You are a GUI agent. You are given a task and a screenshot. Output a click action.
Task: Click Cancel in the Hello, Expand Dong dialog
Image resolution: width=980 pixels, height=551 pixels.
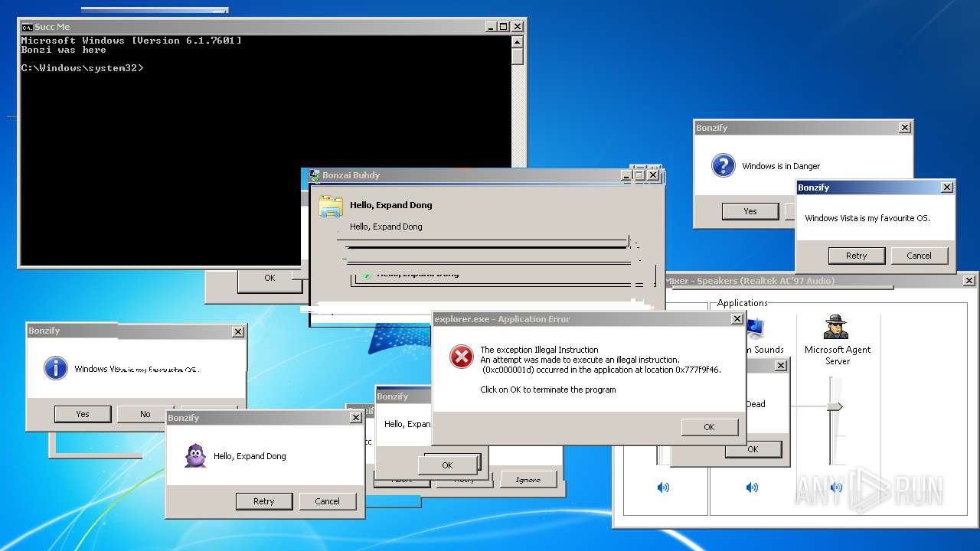pyautogui.click(x=327, y=501)
